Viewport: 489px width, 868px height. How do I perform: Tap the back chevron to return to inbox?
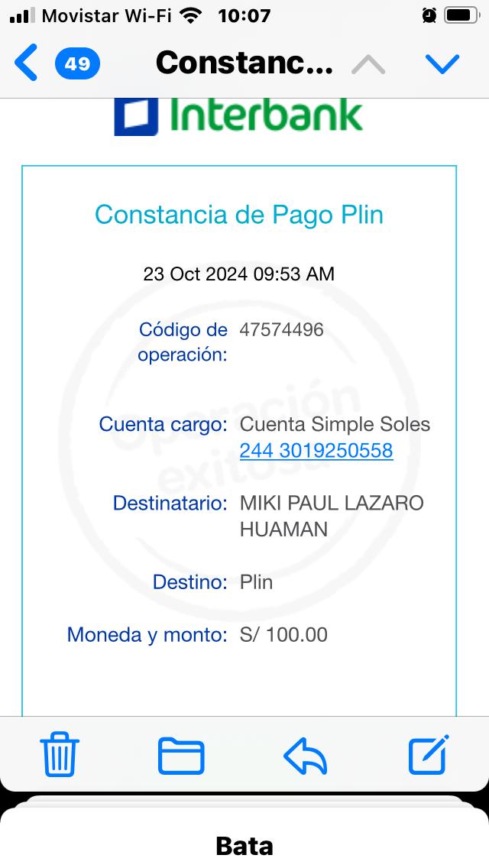[x=25, y=63]
